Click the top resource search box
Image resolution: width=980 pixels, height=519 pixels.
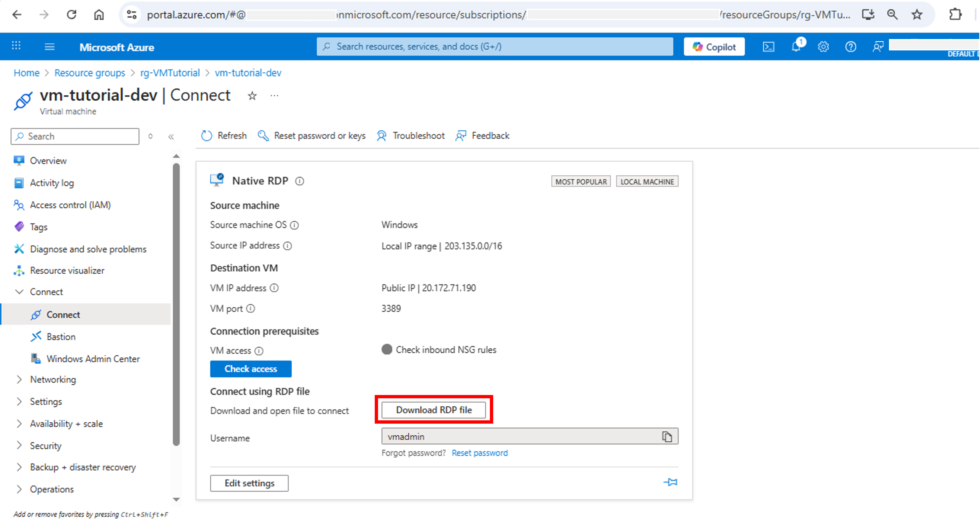click(x=495, y=46)
